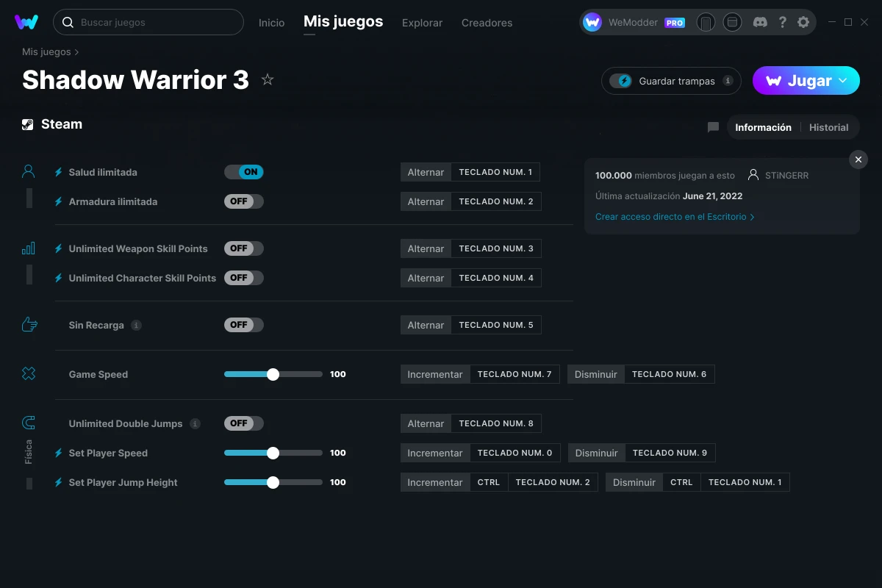Click lightning icon beside Unlimited Weapon Skill Points
Image resolution: width=882 pixels, height=588 pixels.
pyautogui.click(x=59, y=248)
